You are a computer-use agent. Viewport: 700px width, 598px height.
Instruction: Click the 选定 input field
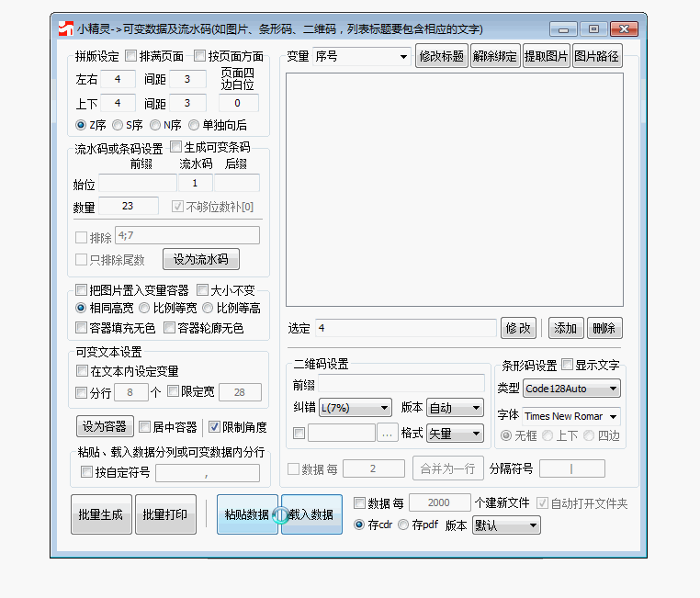pyautogui.click(x=406, y=329)
